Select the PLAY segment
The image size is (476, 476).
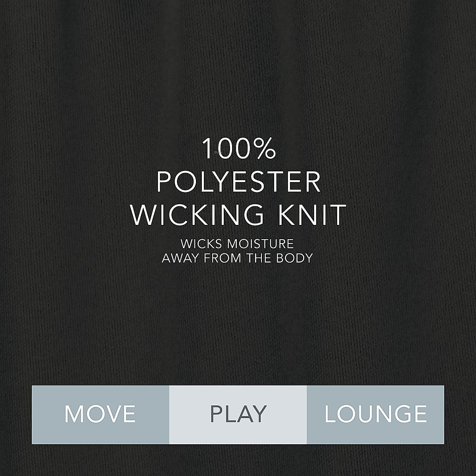pos(238,415)
